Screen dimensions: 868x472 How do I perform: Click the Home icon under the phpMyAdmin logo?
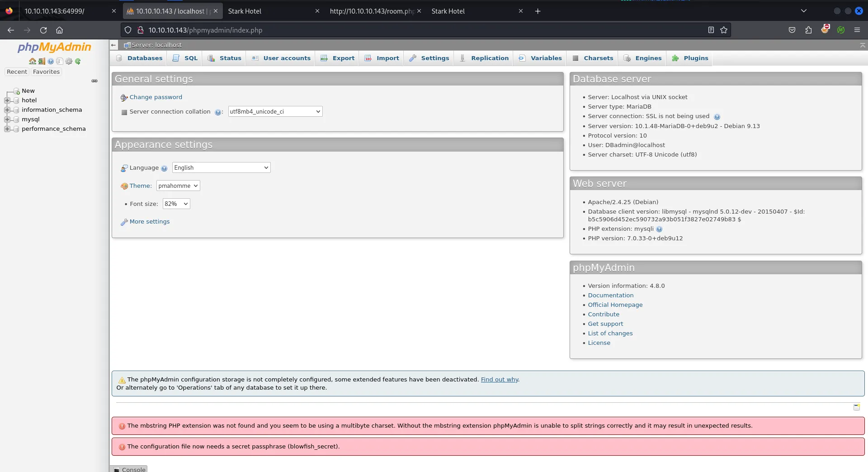(x=32, y=61)
